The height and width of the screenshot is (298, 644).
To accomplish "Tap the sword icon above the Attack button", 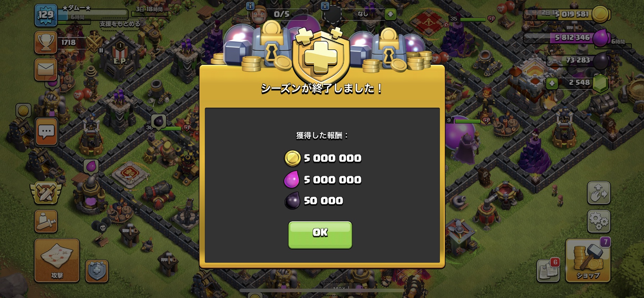I will [46, 221].
